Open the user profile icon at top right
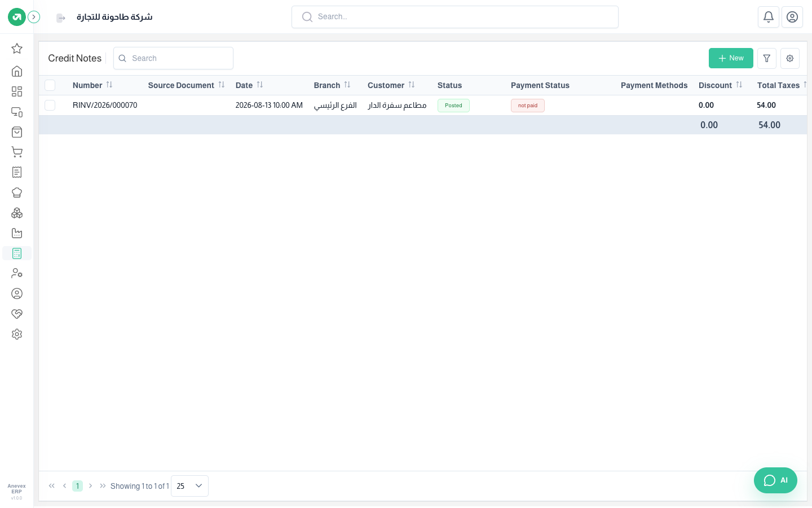Viewport: 812px width, 508px height. (x=792, y=17)
